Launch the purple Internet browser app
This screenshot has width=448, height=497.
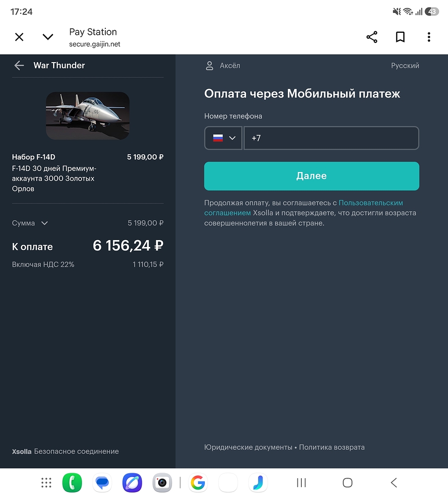(x=132, y=483)
